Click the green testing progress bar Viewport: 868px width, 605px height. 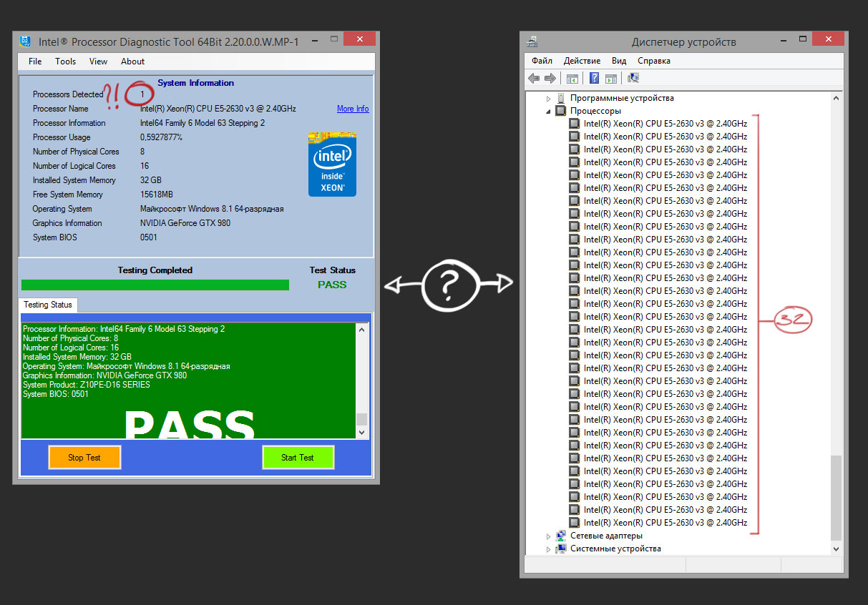click(155, 285)
